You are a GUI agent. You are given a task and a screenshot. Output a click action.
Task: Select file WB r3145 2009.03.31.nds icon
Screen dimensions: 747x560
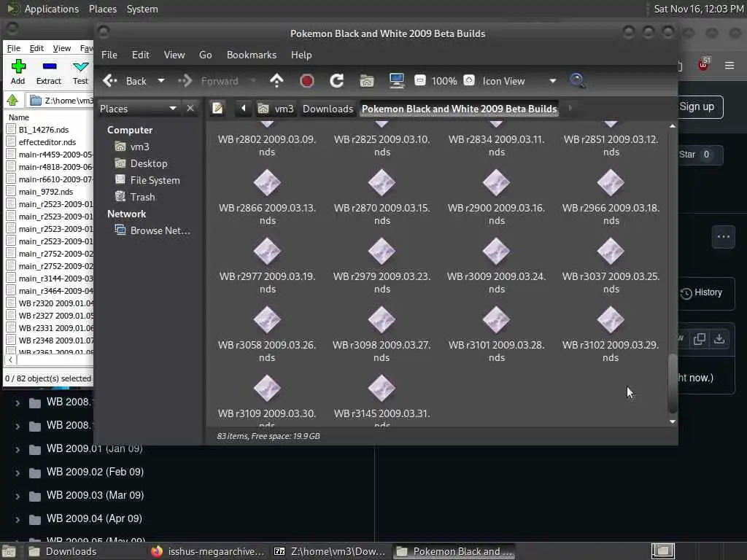[382, 389]
